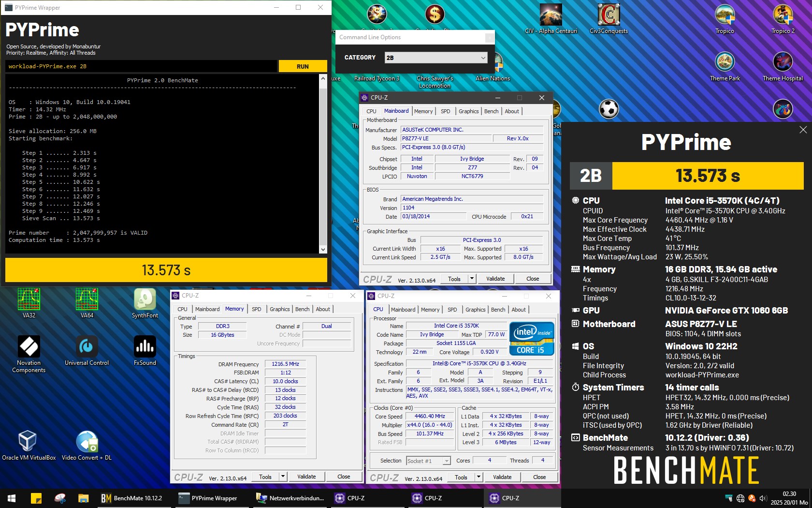Click the network globe tray icon
The width and height of the screenshot is (812, 508).
point(740,498)
